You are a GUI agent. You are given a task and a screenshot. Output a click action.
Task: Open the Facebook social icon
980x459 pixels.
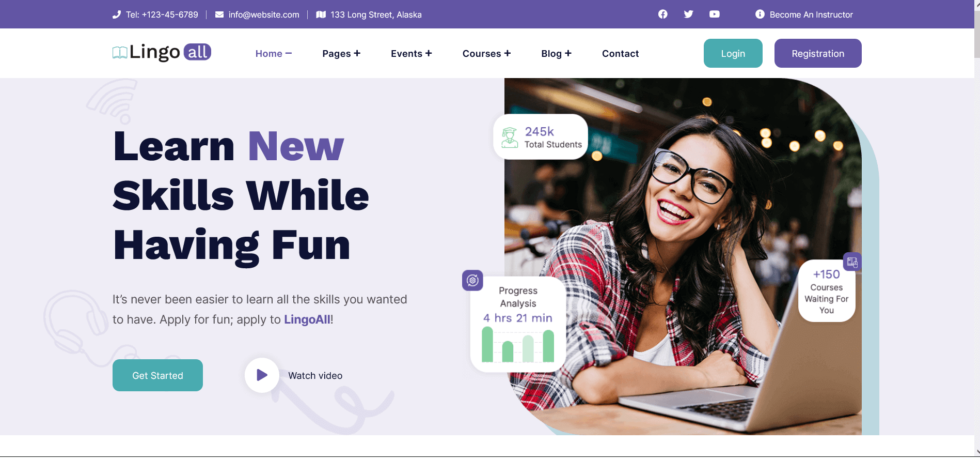pyautogui.click(x=663, y=14)
